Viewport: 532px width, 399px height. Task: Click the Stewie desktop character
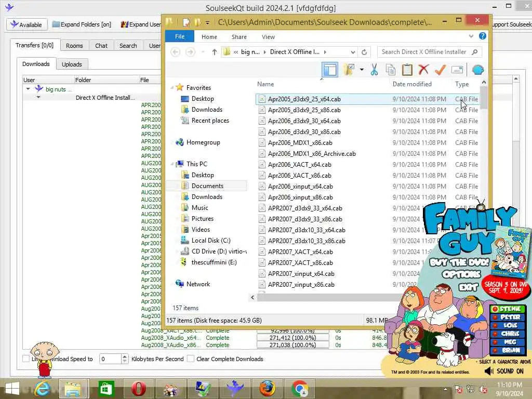coord(45,360)
